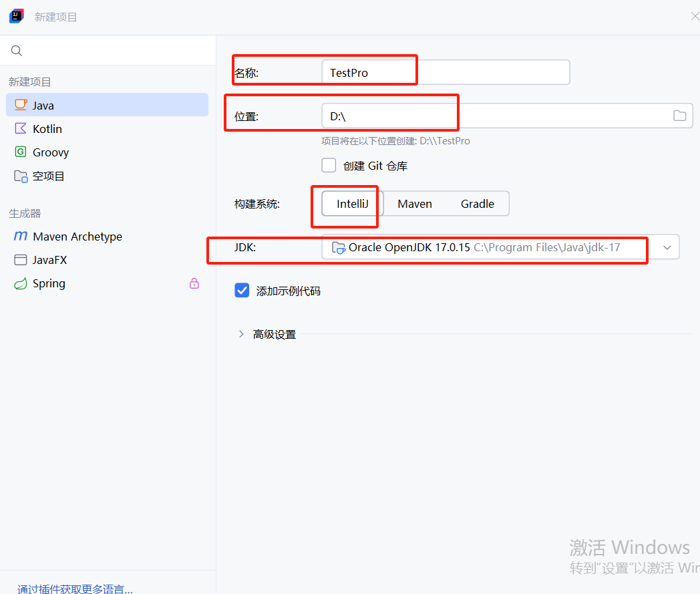Click the JDK: label

click(245, 247)
